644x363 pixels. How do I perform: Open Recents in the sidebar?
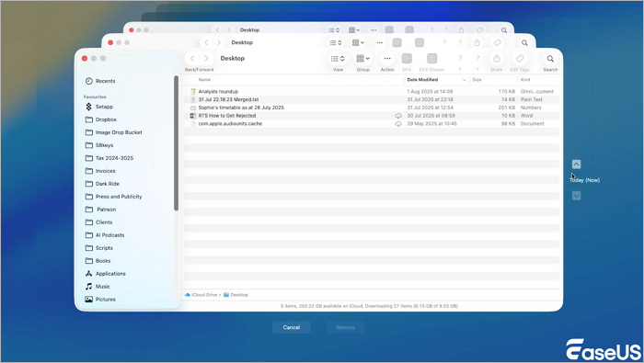click(x=100, y=81)
